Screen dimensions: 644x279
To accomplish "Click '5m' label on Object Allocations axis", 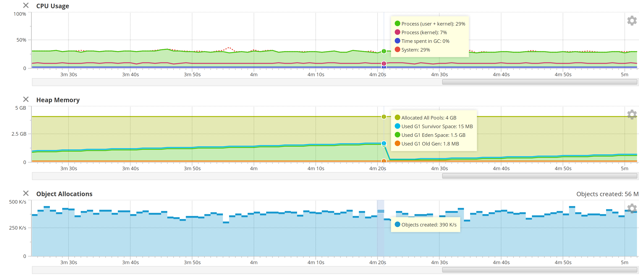I will 624,263.
